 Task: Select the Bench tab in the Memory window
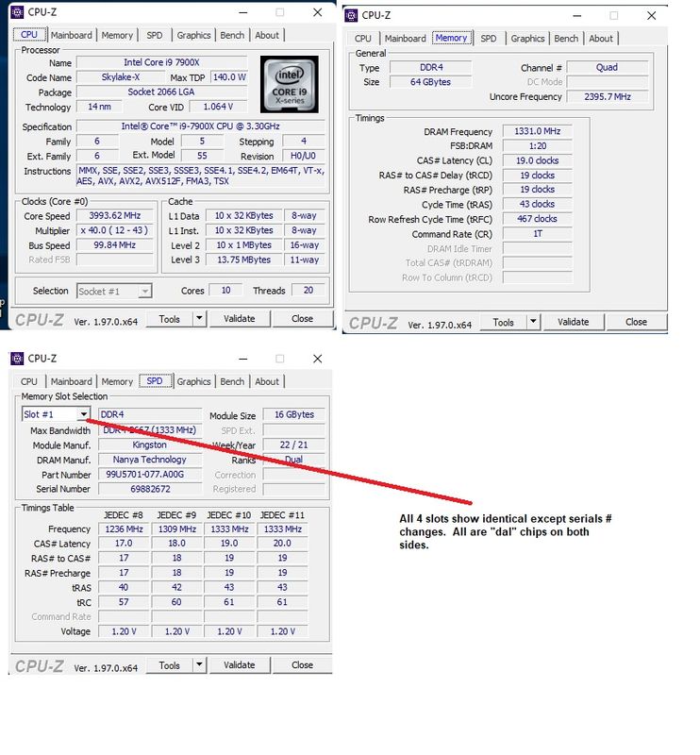tap(566, 39)
